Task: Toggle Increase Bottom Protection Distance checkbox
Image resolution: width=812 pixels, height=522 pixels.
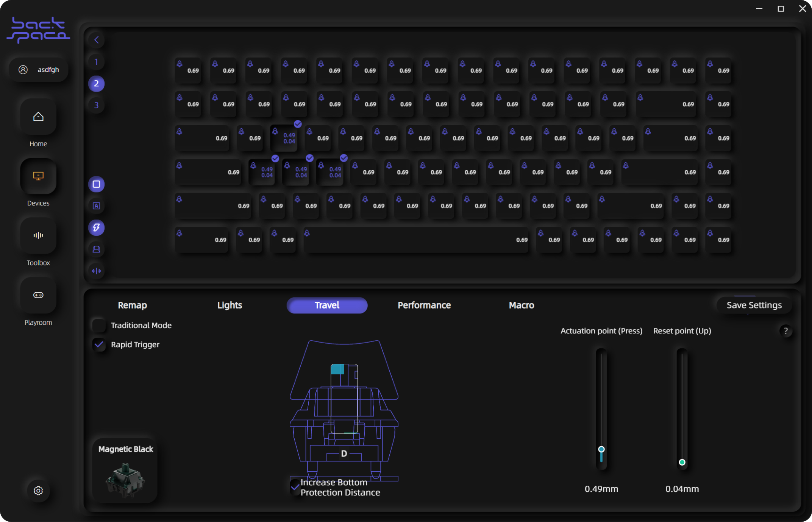Action: pos(295,487)
